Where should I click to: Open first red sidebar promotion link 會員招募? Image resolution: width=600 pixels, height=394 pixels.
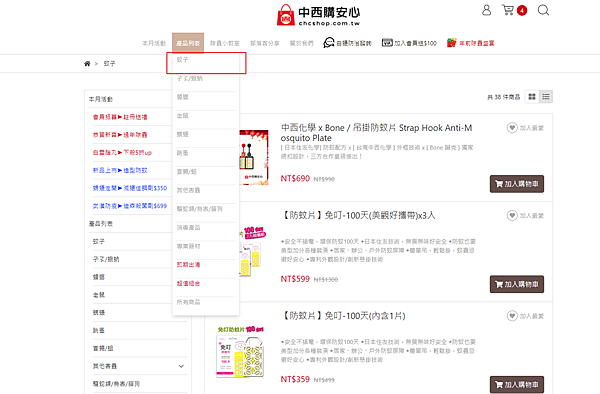click(x=120, y=117)
